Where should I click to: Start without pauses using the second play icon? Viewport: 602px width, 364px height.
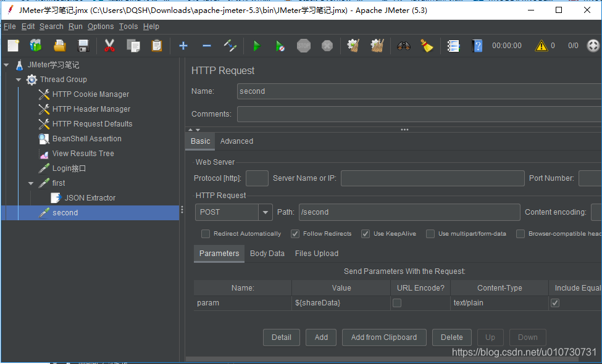pos(280,46)
